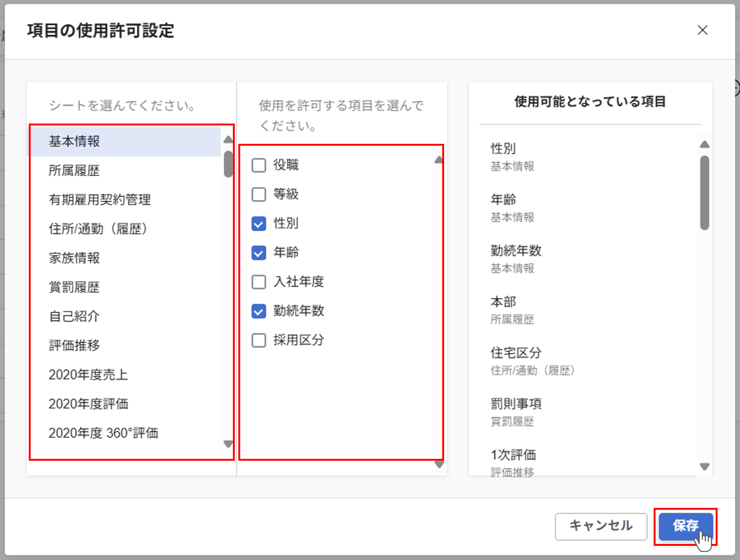The width and height of the screenshot is (740, 560).
Task: Tick the 入社年度 checkbox
Action: 259,282
